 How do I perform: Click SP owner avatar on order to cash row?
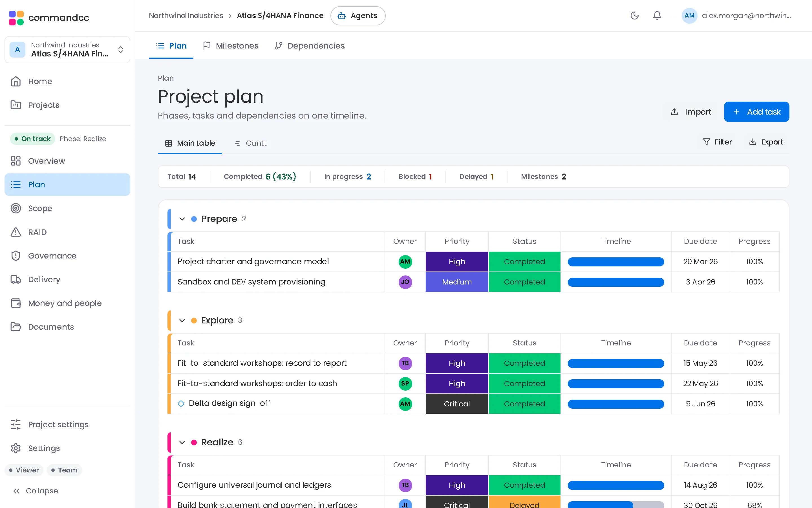tap(405, 384)
